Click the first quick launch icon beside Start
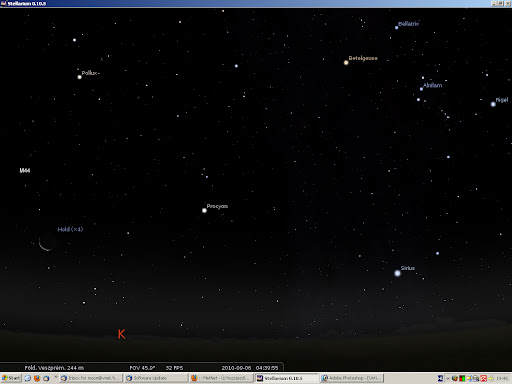 tap(28, 378)
